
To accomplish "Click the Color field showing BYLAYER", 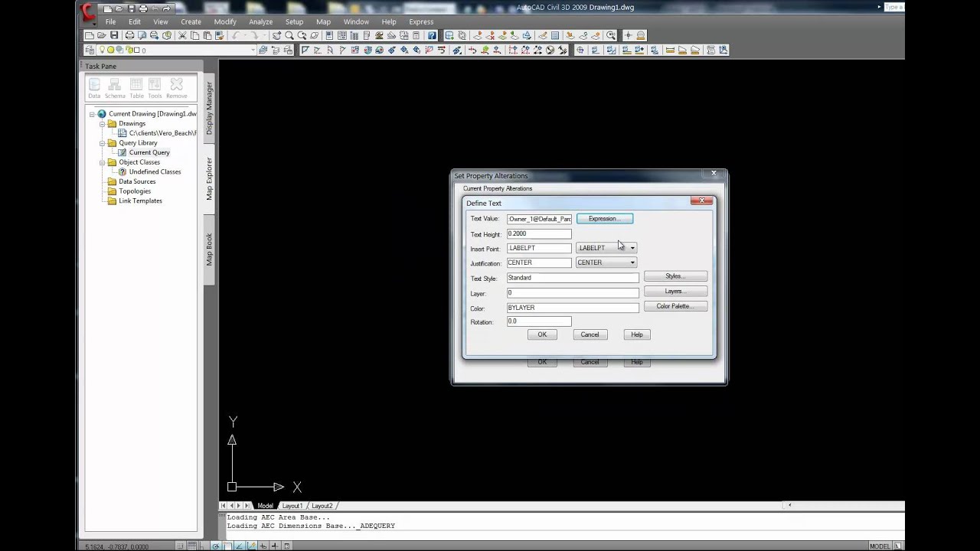I will (573, 308).
